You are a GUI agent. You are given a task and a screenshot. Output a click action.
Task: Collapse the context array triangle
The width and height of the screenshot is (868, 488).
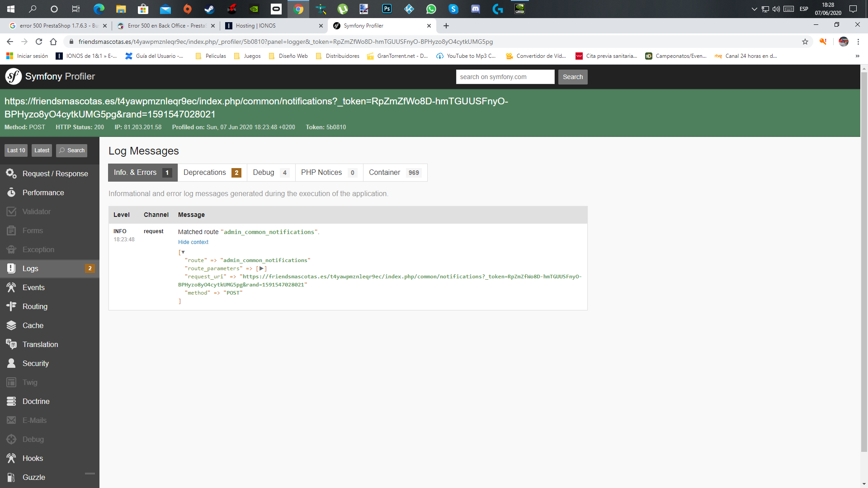click(x=183, y=252)
